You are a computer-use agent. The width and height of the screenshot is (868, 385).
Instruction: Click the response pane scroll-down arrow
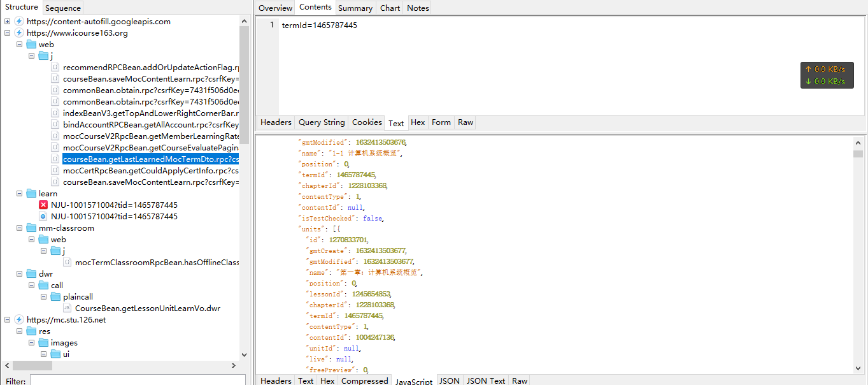pyautogui.click(x=858, y=368)
